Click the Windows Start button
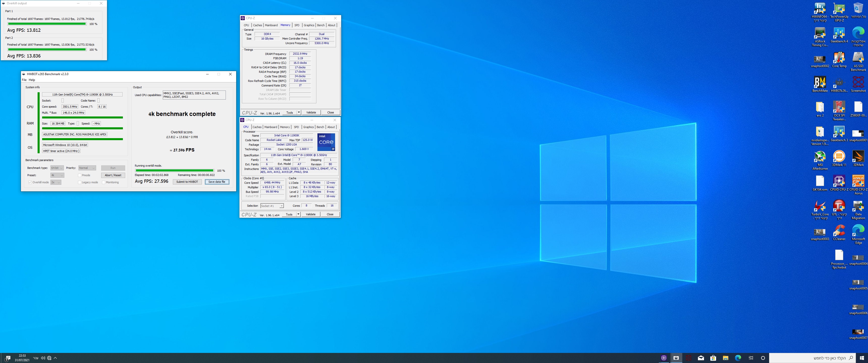The width and height of the screenshot is (868, 363). tap(862, 358)
